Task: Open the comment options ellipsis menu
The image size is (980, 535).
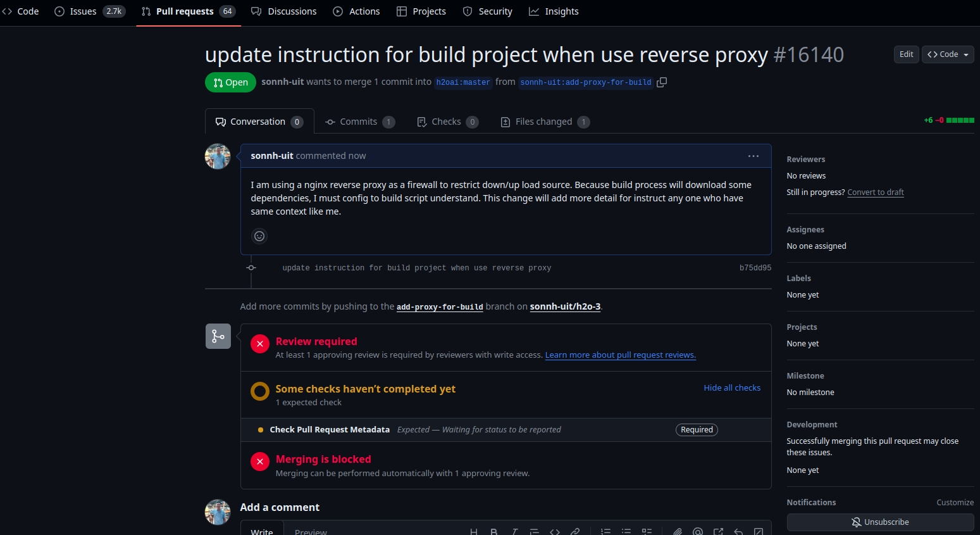Action: pyautogui.click(x=753, y=156)
